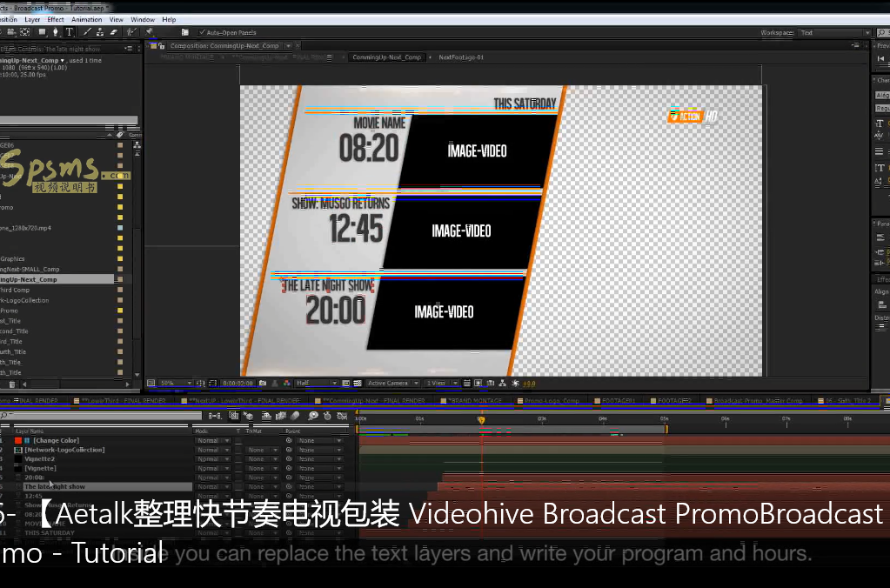Select the Rectangle shape tool

pyautogui.click(x=42, y=32)
